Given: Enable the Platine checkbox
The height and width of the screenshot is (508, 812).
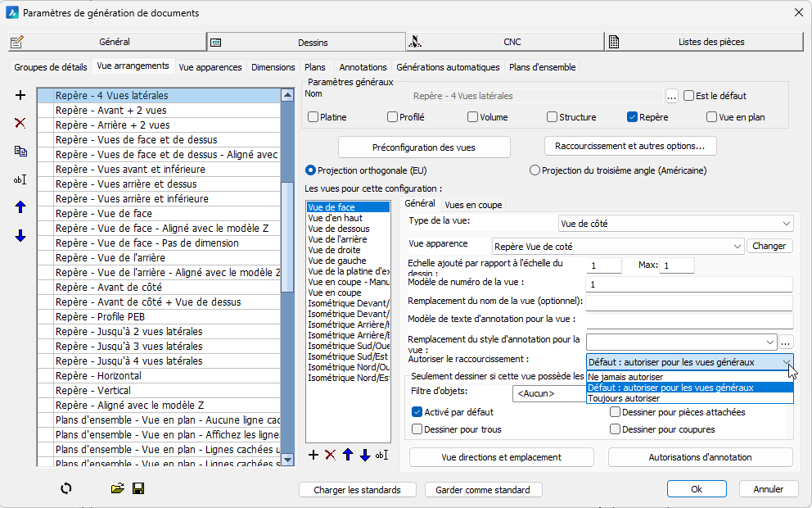Looking at the screenshot, I should (x=314, y=117).
